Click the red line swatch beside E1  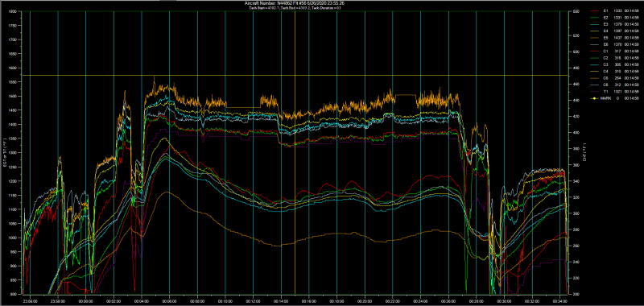(595, 11)
